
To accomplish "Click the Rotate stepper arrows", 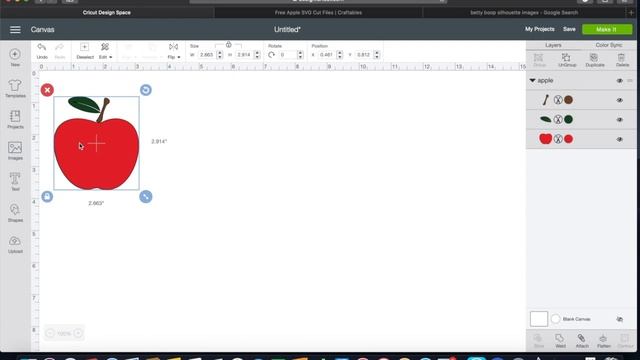I will pos(300,55).
